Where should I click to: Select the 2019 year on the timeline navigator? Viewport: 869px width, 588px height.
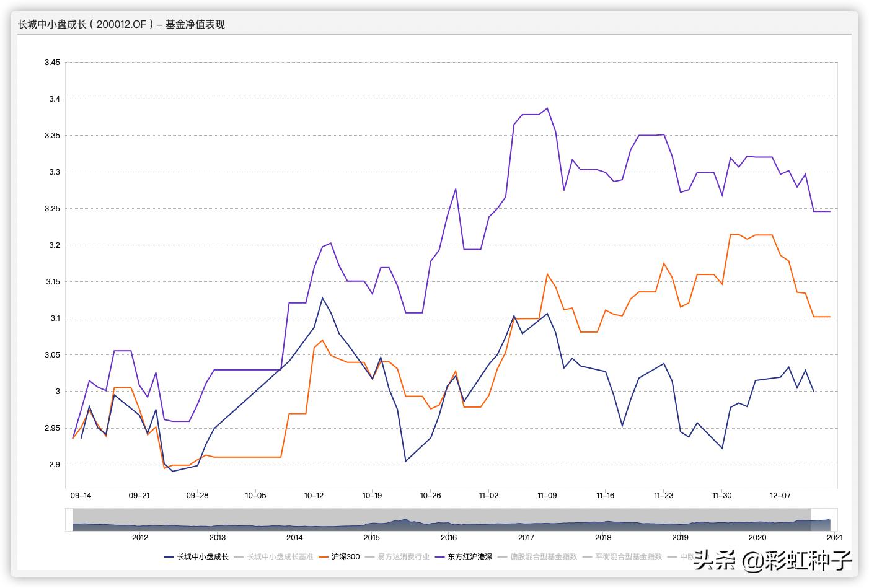pos(681,538)
